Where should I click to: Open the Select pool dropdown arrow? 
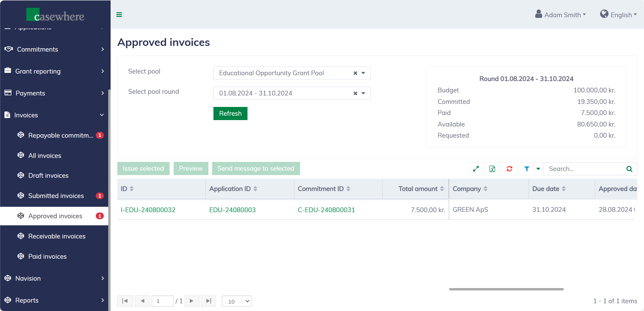[363, 73]
